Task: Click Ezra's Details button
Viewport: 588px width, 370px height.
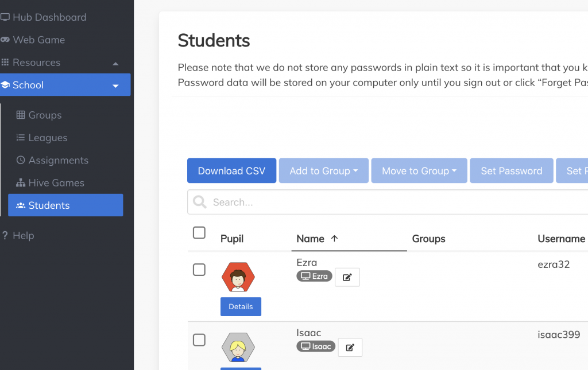Action: [x=241, y=307]
